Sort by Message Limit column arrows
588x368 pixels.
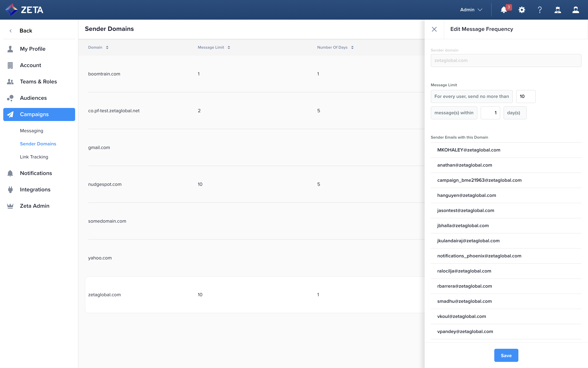[229, 47]
